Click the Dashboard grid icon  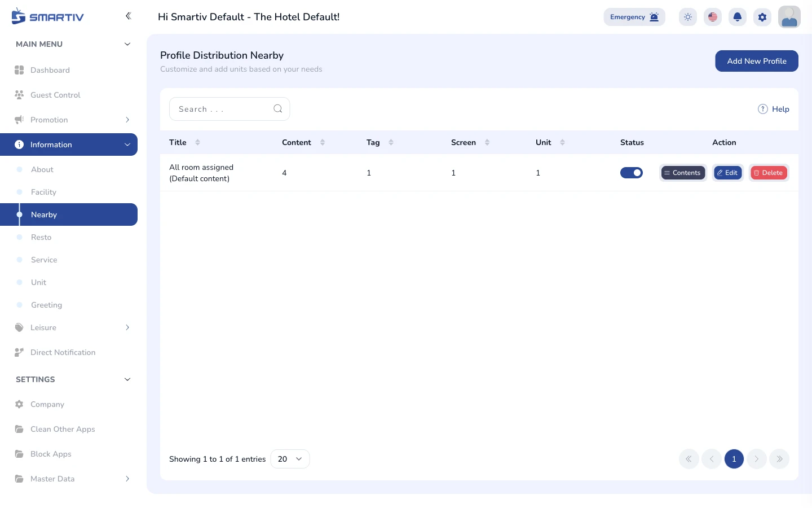pos(19,70)
